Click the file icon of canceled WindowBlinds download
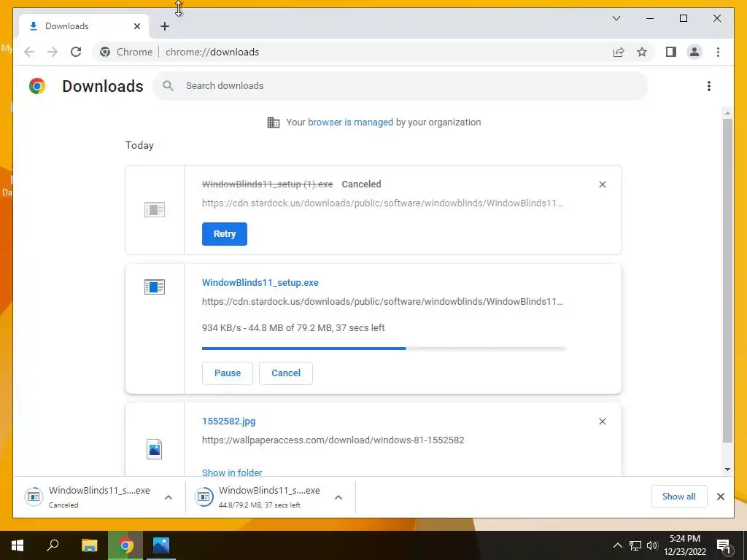This screenshot has height=560, width=747. coord(155,209)
